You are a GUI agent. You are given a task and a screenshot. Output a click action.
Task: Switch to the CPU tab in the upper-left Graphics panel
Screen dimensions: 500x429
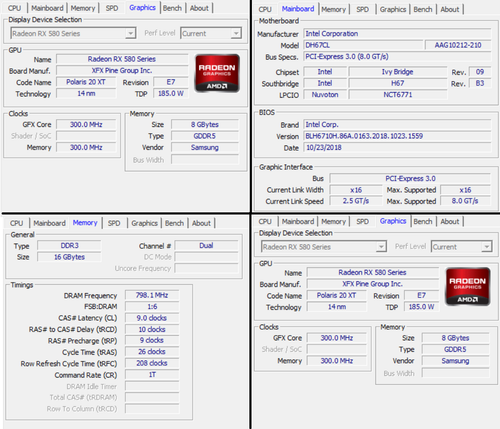[x=14, y=8]
